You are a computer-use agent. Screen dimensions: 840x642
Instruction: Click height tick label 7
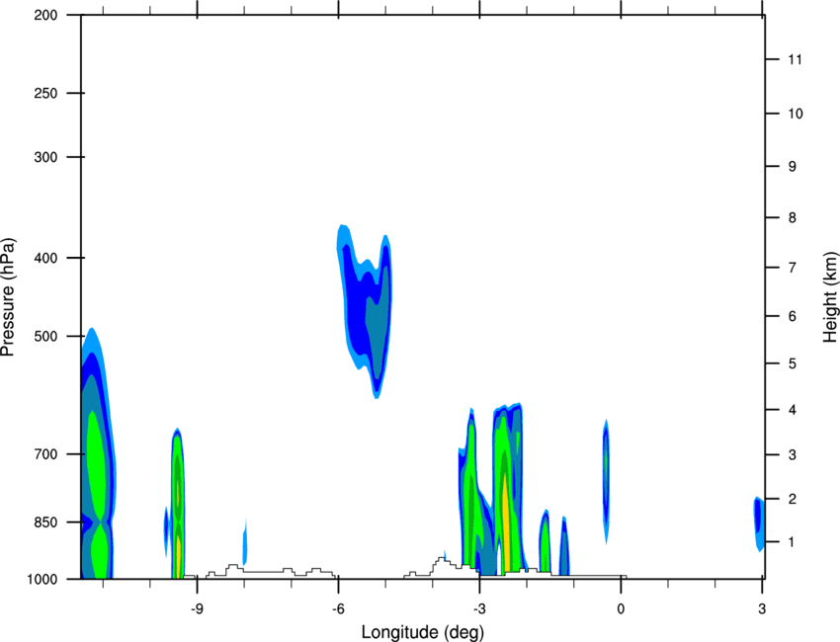[x=793, y=267]
